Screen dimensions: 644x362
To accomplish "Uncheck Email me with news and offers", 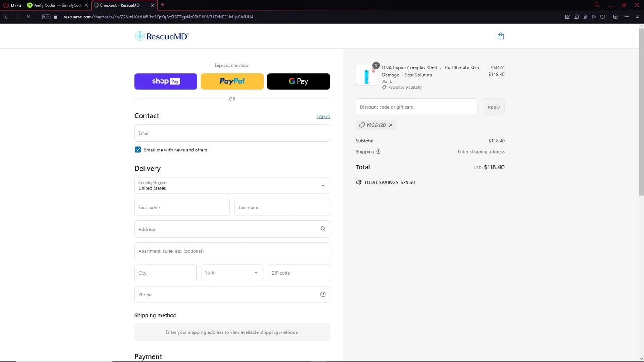I will tap(138, 150).
